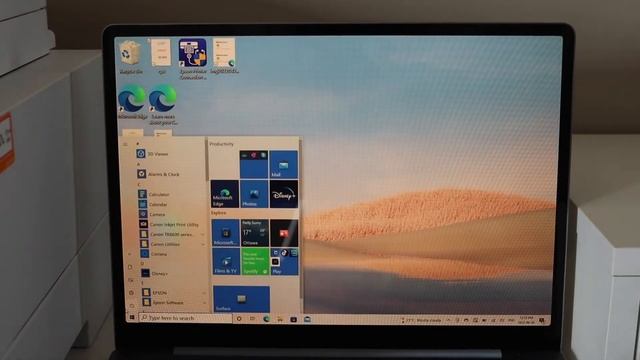Image resolution: width=640 pixels, height=360 pixels.
Task: Open the tile folder left of Mail
Action: 254,164
